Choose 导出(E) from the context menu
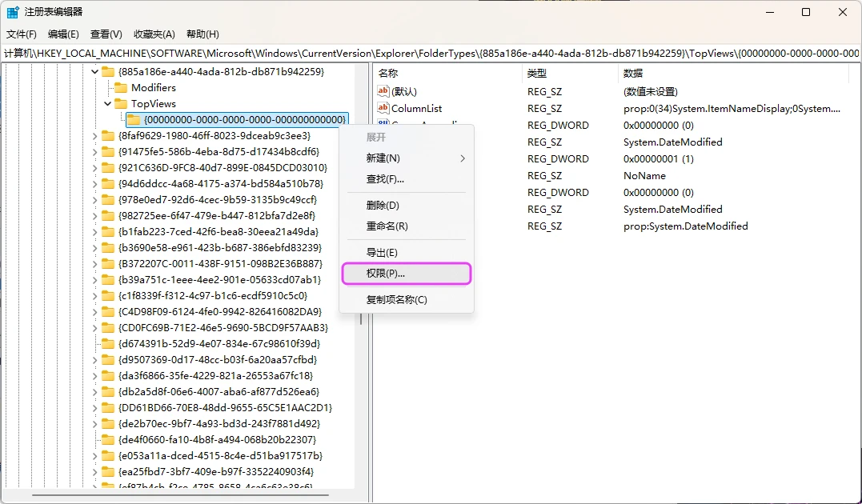862x504 pixels. click(407, 253)
